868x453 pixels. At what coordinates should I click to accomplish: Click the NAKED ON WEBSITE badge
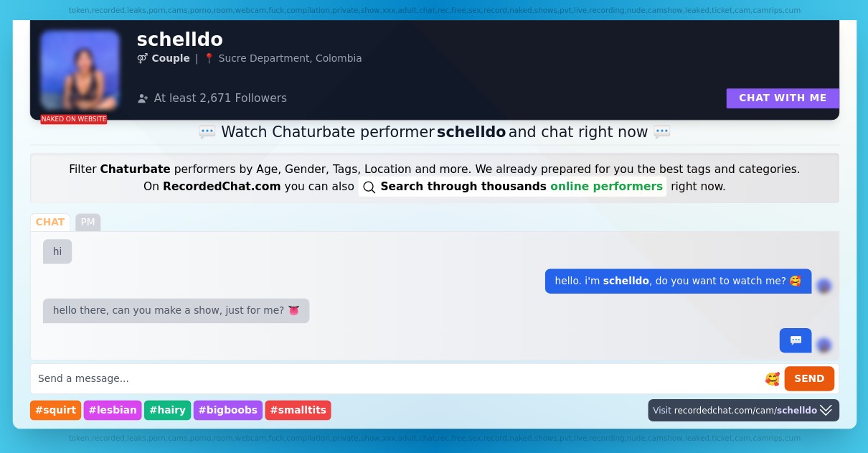coord(74,119)
